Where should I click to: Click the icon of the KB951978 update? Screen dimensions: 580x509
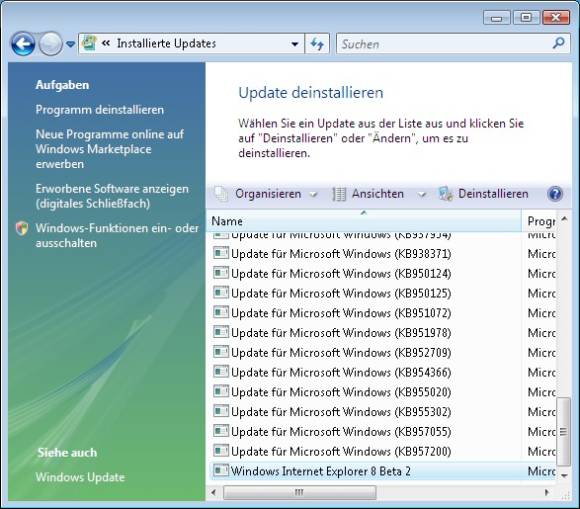pyautogui.click(x=221, y=332)
